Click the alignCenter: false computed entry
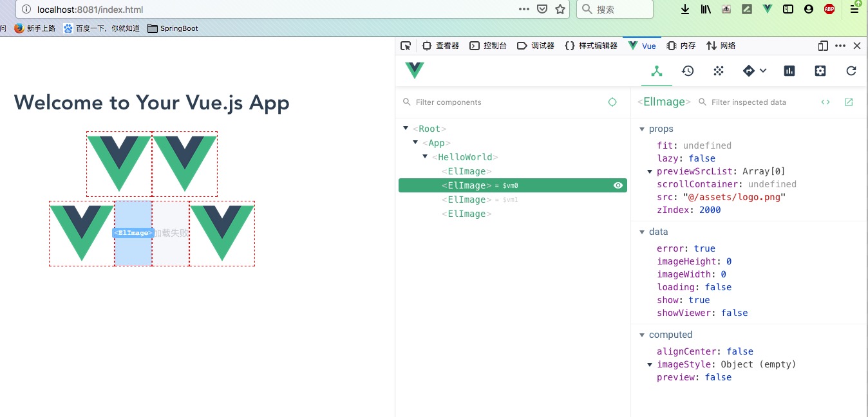Viewport: 868px width, 417px height. (705, 351)
